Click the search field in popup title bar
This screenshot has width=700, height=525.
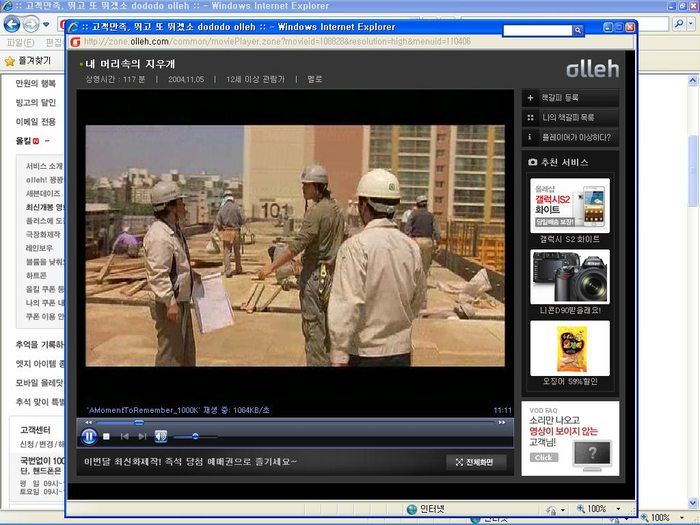pyautogui.click(x=538, y=30)
